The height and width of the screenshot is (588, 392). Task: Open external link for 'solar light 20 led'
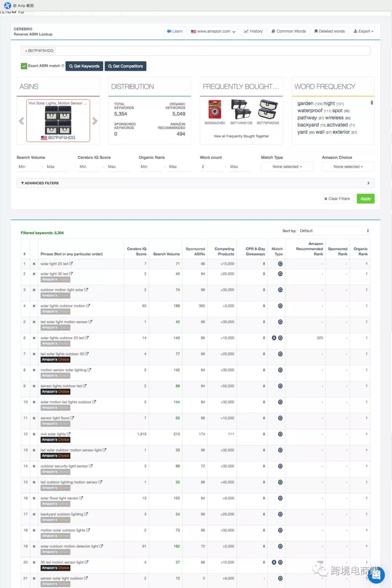point(71,264)
